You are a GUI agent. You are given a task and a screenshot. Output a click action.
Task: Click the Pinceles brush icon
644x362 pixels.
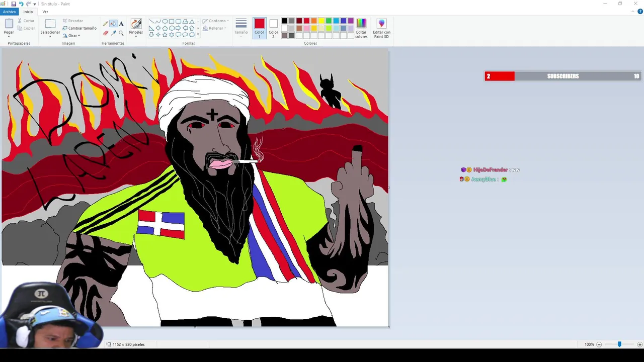[x=136, y=24]
